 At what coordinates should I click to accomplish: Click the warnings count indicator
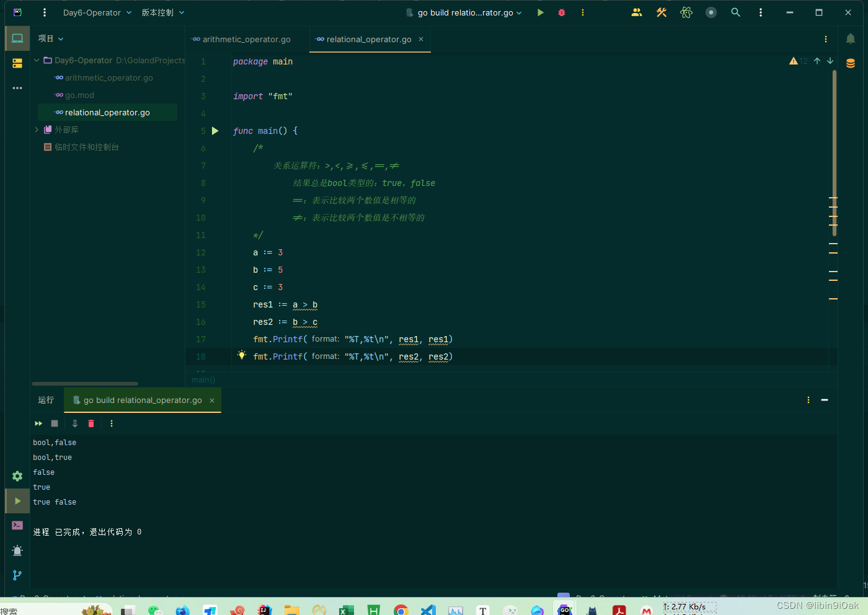tap(799, 61)
